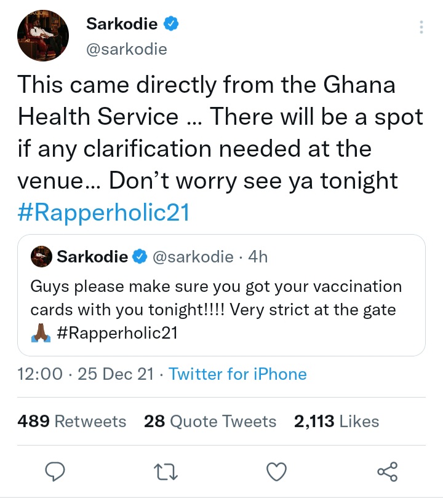
Task: View the 28 Quote Tweets list
Action: (x=210, y=421)
